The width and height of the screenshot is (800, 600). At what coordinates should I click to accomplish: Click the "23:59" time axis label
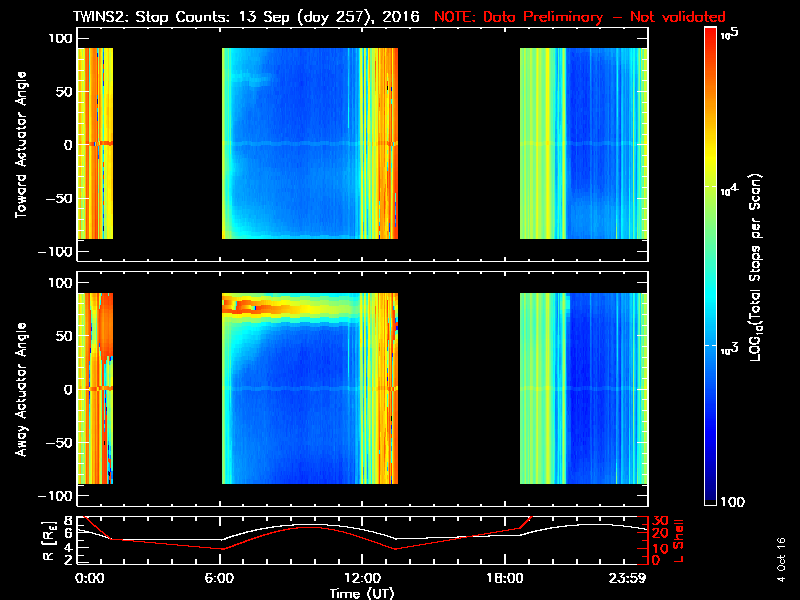[x=627, y=578]
